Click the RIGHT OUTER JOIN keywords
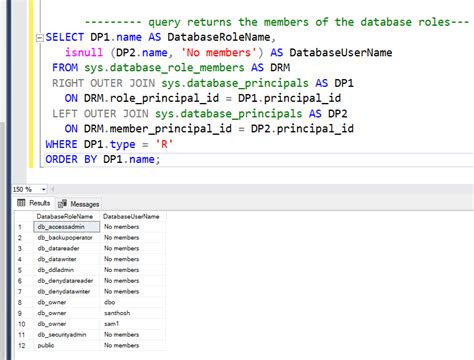The height and width of the screenshot is (360, 474). tap(103, 83)
